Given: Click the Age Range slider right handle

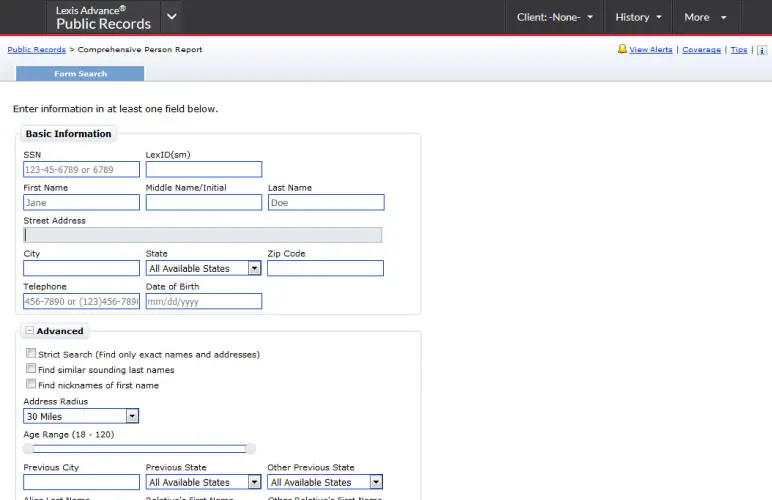Looking at the screenshot, I should click(250, 449).
